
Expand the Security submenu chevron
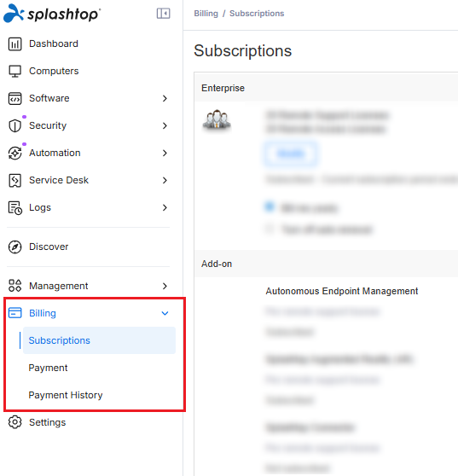[x=165, y=125]
